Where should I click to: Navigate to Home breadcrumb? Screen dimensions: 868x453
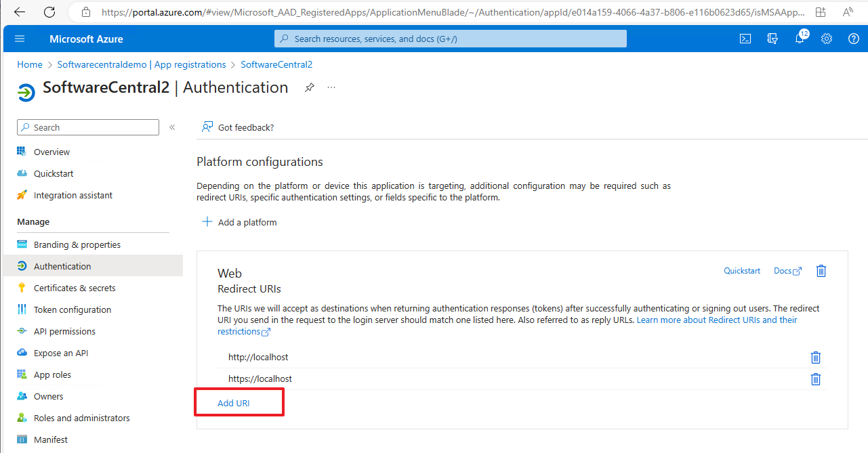(x=30, y=64)
